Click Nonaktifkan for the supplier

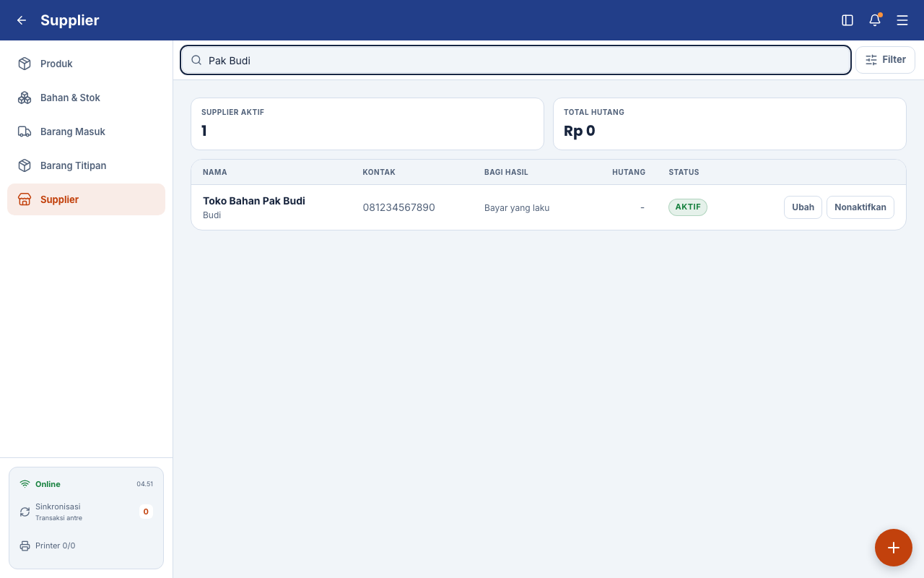(860, 207)
